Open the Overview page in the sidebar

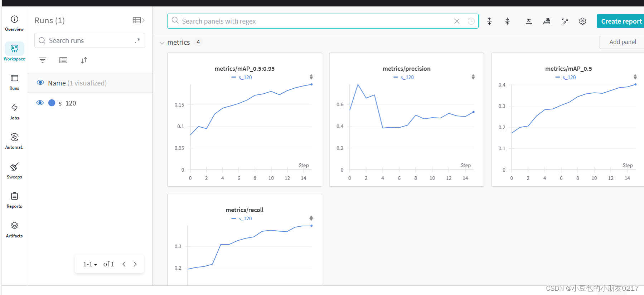click(14, 24)
